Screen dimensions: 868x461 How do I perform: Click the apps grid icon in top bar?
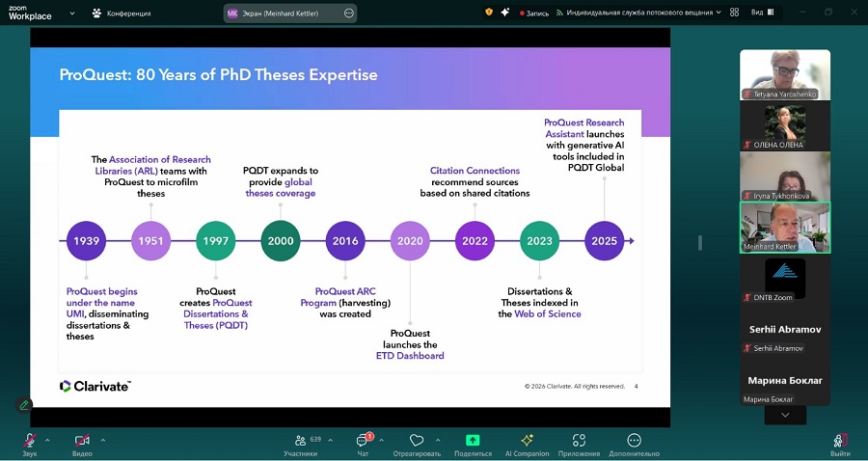click(x=735, y=13)
